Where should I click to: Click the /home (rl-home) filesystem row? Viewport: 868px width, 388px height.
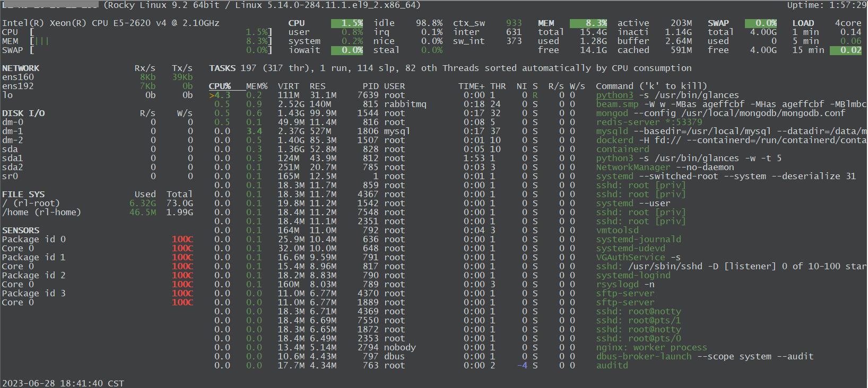[98, 212]
